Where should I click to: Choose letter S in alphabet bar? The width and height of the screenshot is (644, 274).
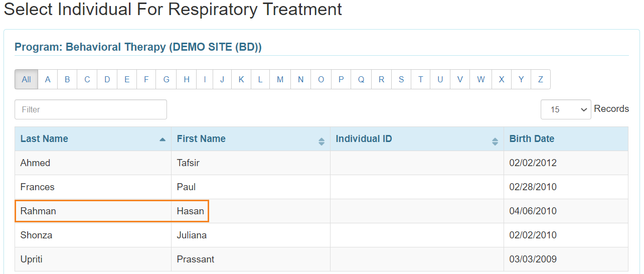point(401,79)
